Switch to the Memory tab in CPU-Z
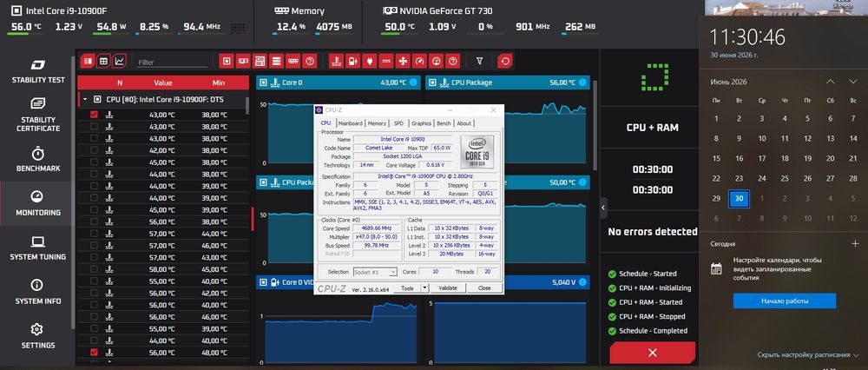 377,123
